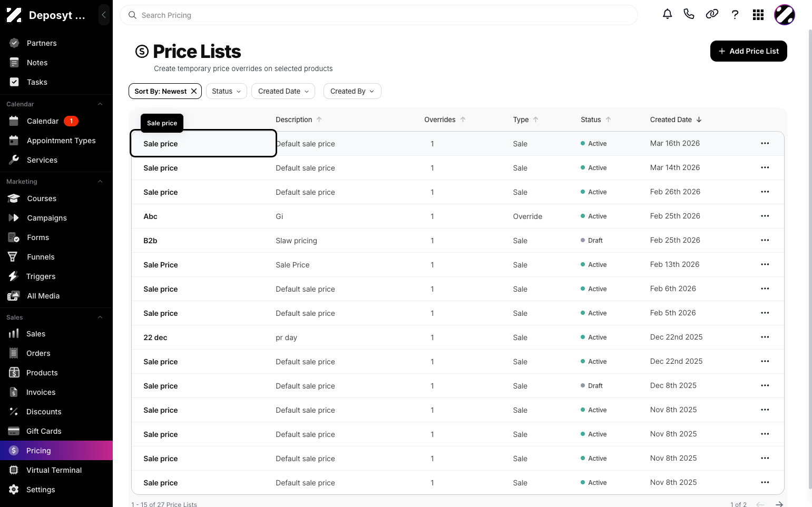
Task: Open the user profile avatar
Action: pyautogui.click(x=784, y=15)
